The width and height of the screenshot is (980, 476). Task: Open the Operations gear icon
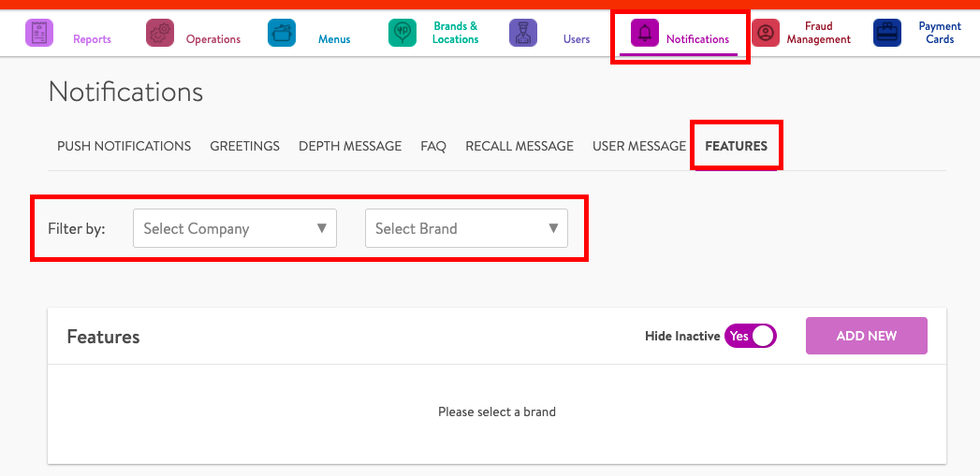(160, 34)
